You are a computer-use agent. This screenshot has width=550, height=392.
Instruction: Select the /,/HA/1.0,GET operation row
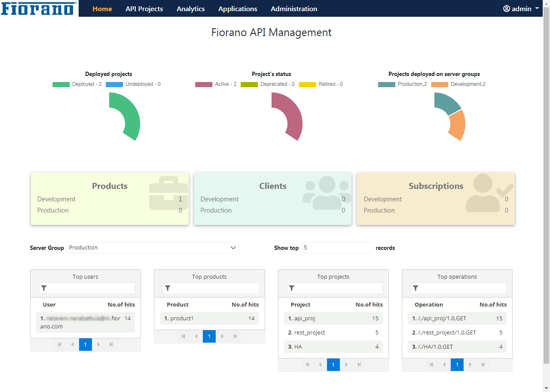tap(457, 347)
